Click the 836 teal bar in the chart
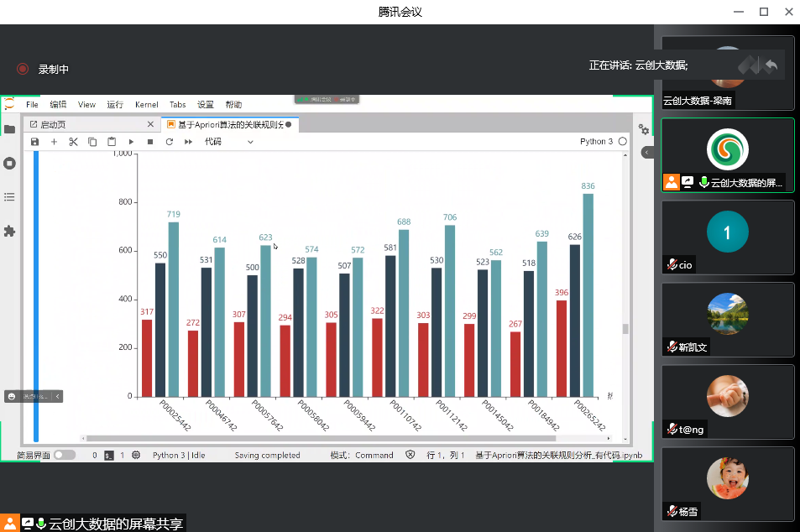800x532 pixels. point(588,294)
